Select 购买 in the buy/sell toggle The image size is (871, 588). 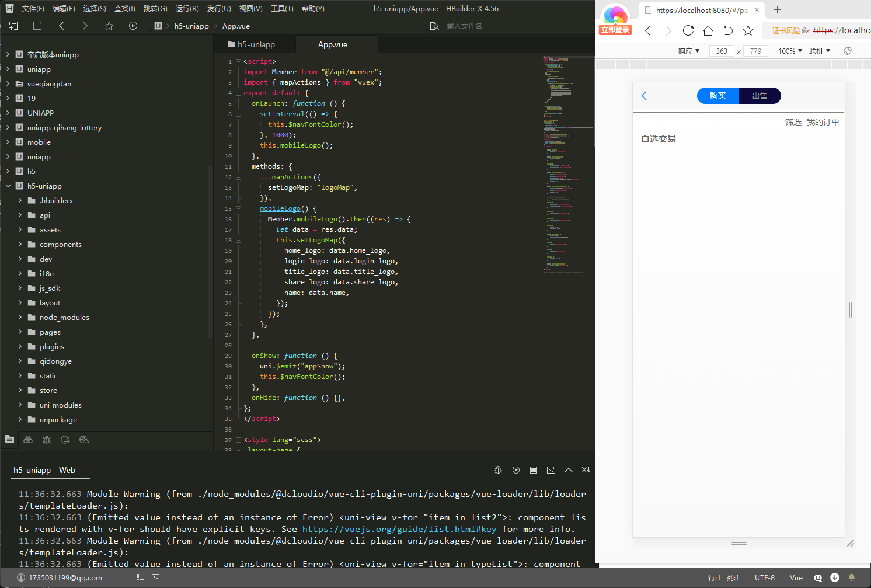click(x=718, y=96)
